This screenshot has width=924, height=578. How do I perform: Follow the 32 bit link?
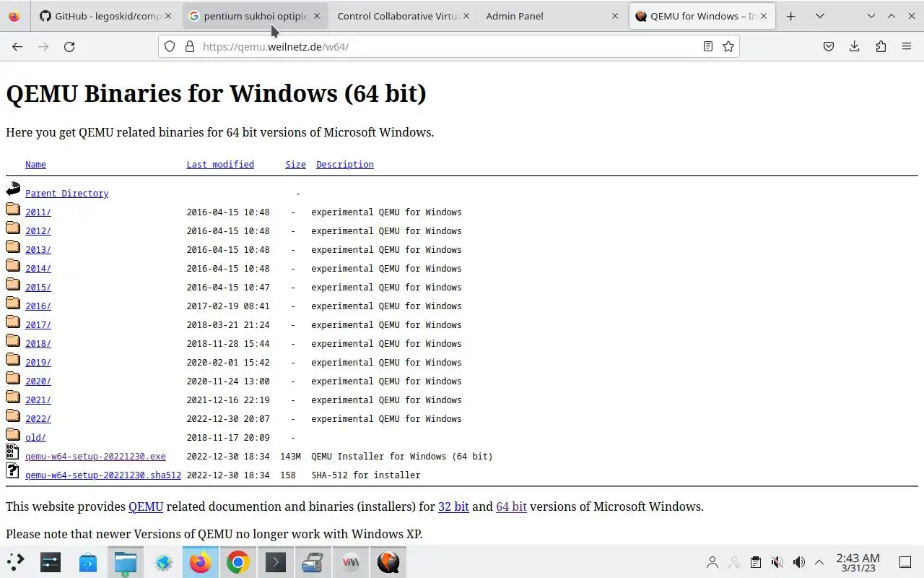point(453,506)
